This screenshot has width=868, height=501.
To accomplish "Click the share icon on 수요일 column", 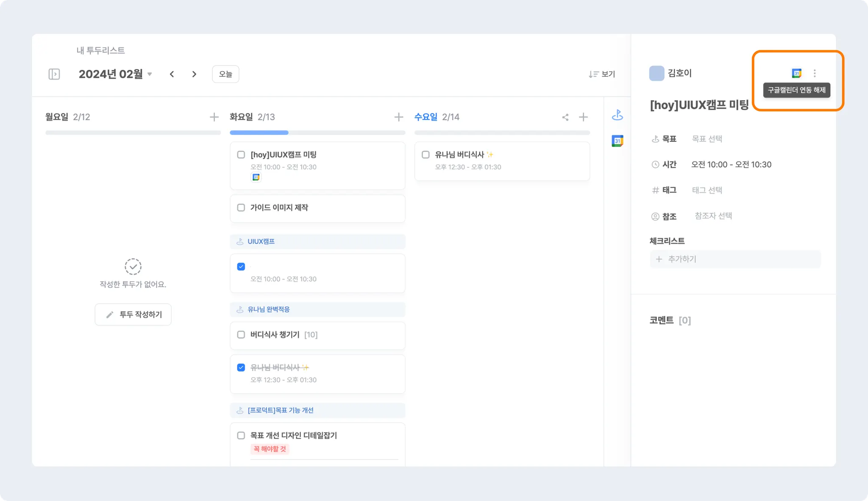I will [565, 117].
